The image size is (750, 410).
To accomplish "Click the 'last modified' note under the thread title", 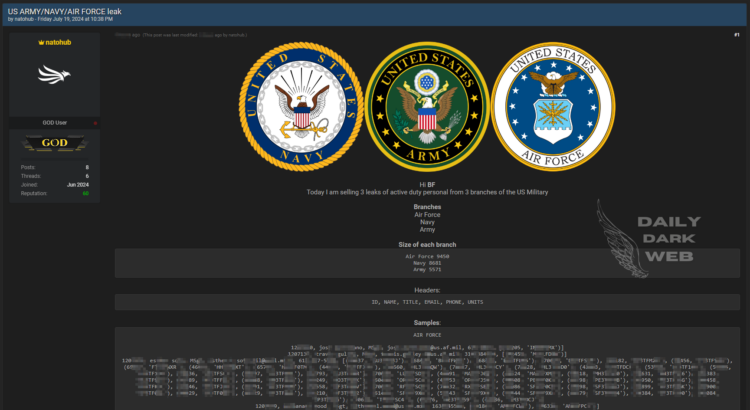I will pos(194,35).
